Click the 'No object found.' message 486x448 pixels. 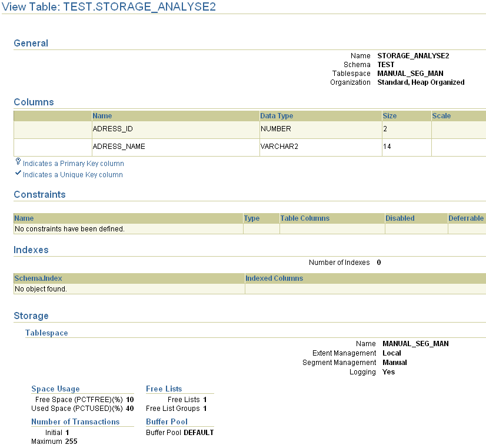[x=41, y=289]
